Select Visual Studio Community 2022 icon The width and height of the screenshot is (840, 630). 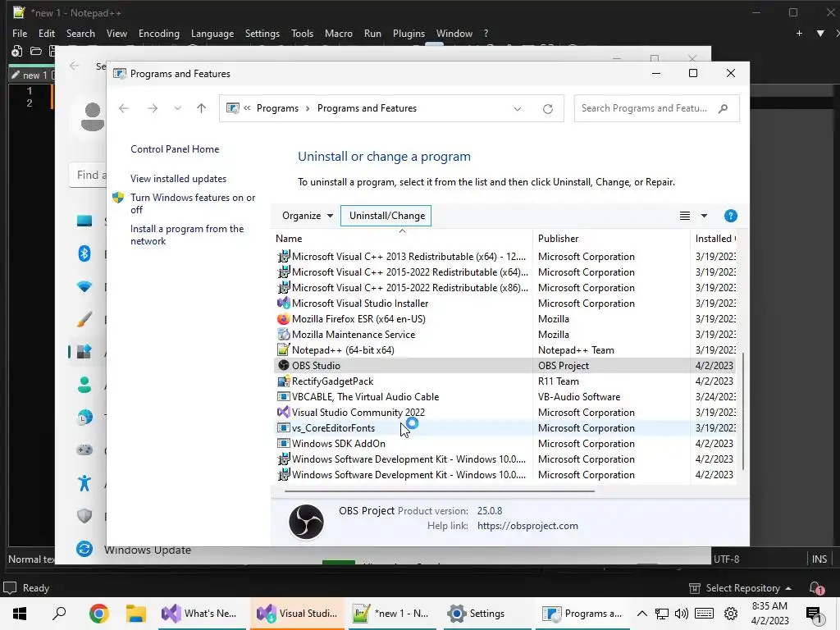point(283,413)
